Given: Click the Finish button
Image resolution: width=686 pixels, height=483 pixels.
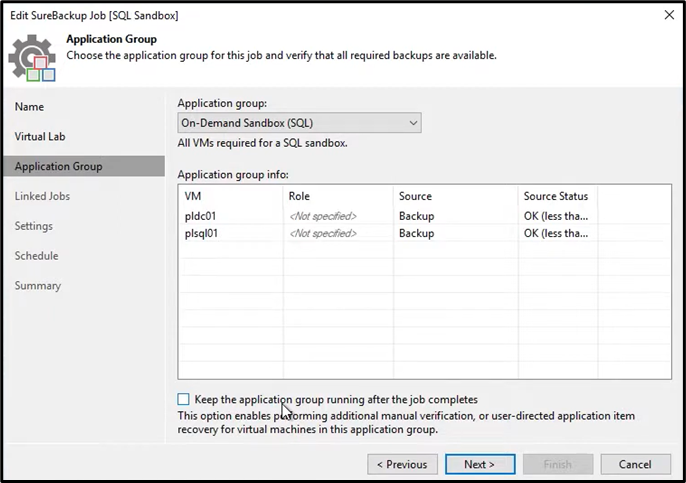Looking at the screenshot, I should click(x=558, y=464).
